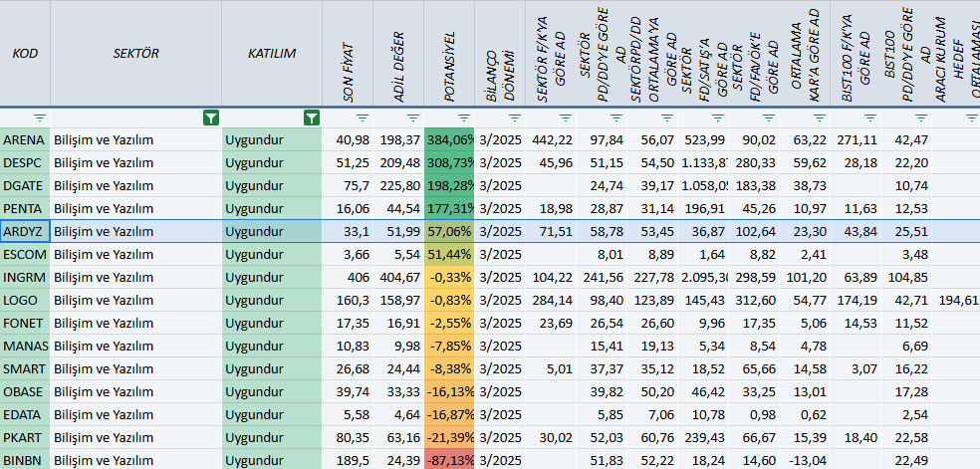The width and height of the screenshot is (980, 469).
Task: Click FONET's Bilişim ve Yazılım sector cell
Action: (135, 323)
